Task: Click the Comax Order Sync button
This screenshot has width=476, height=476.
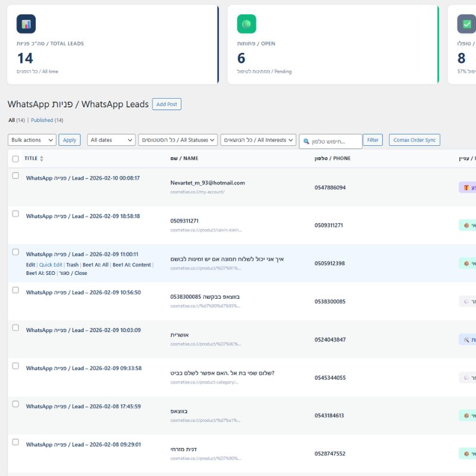Action: pyautogui.click(x=415, y=140)
